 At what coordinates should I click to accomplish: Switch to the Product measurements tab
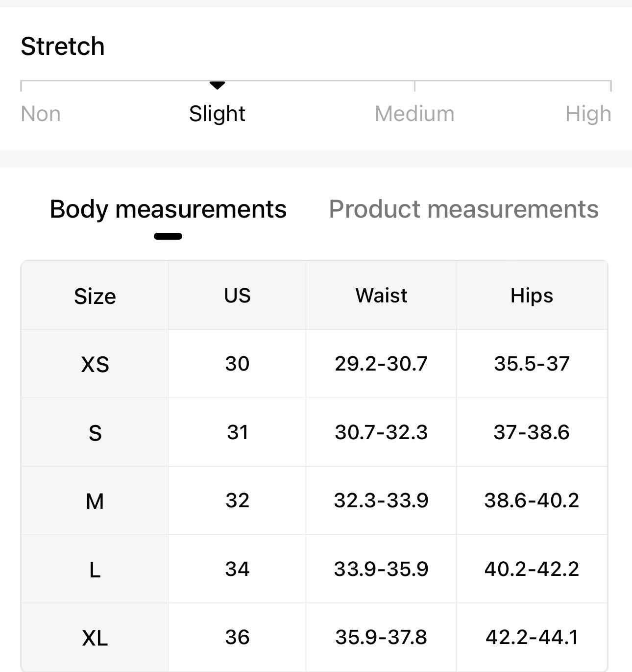pos(463,209)
